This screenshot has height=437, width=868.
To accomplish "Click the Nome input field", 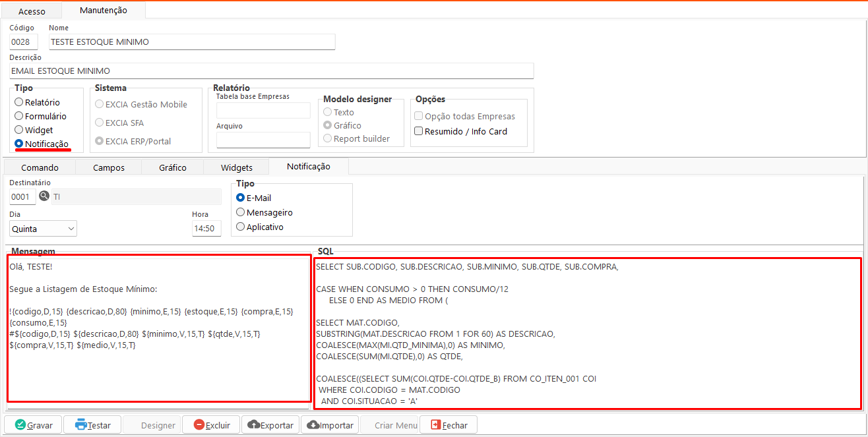I will click(x=192, y=42).
